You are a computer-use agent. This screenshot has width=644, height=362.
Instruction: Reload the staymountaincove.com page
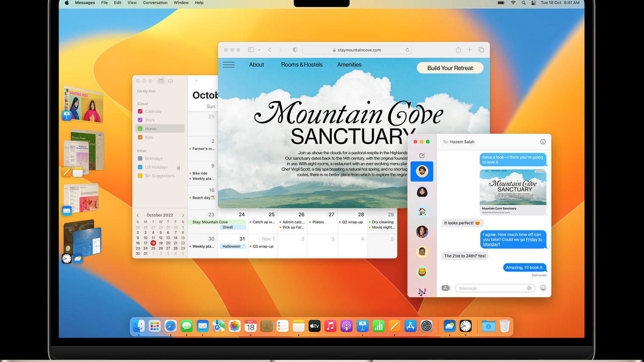407,50
